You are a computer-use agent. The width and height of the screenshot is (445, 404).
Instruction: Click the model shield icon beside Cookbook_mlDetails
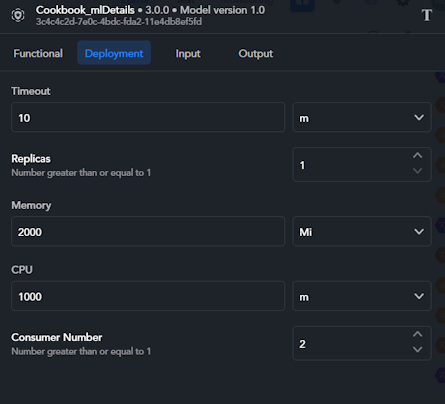point(18,15)
